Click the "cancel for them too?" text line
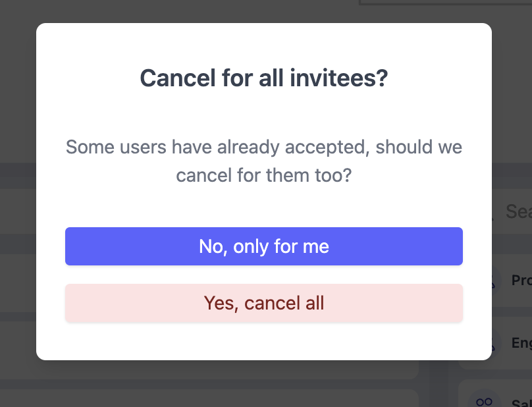Screen dimensions: 532x407 (x=263, y=176)
